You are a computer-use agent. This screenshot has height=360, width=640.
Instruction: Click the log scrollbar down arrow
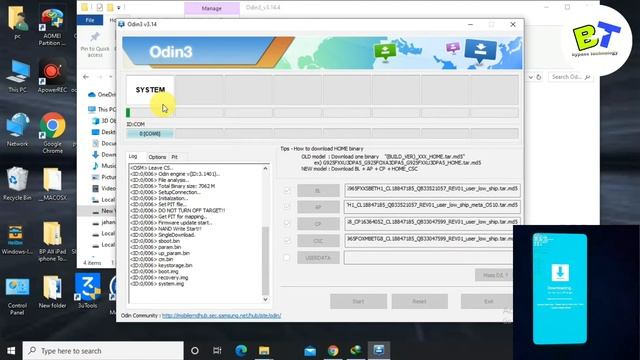pos(265,299)
